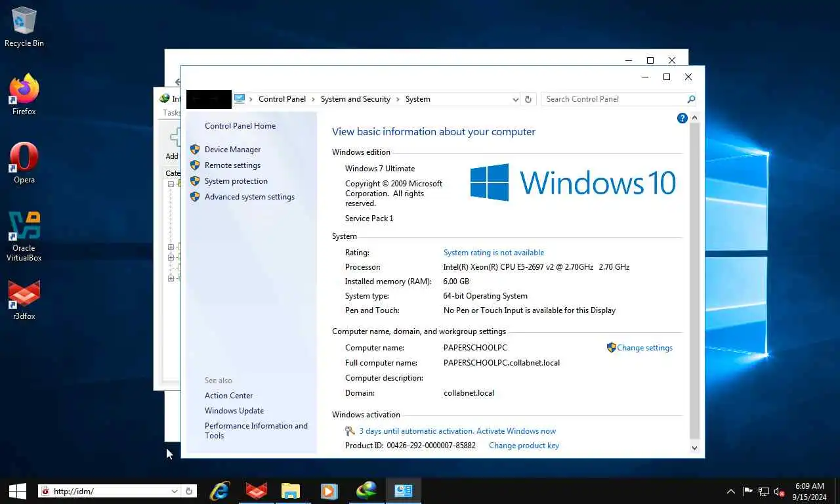Click the Windows 7 Ultimate edition text

click(x=380, y=169)
